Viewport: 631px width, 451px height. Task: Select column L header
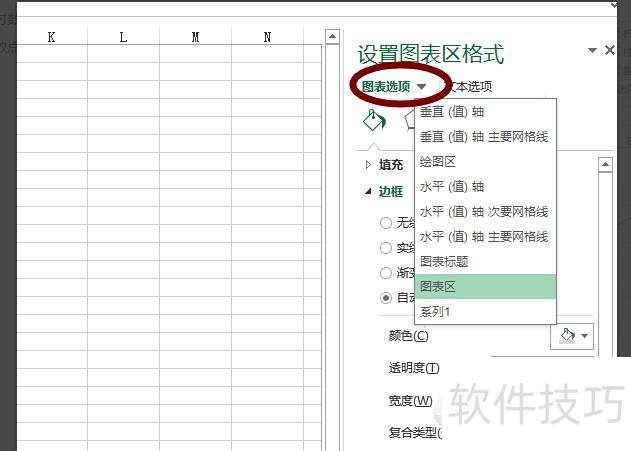(x=123, y=37)
